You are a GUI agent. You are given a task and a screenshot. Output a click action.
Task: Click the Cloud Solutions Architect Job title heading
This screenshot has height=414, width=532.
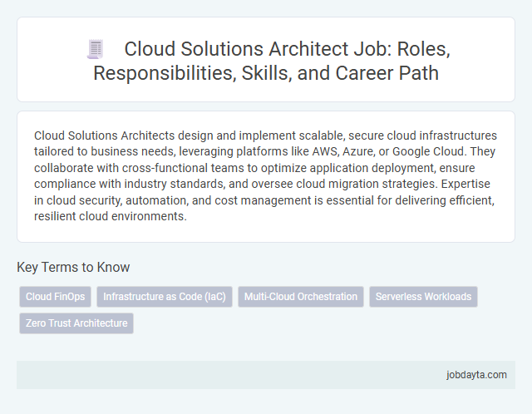(x=272, y=61)
